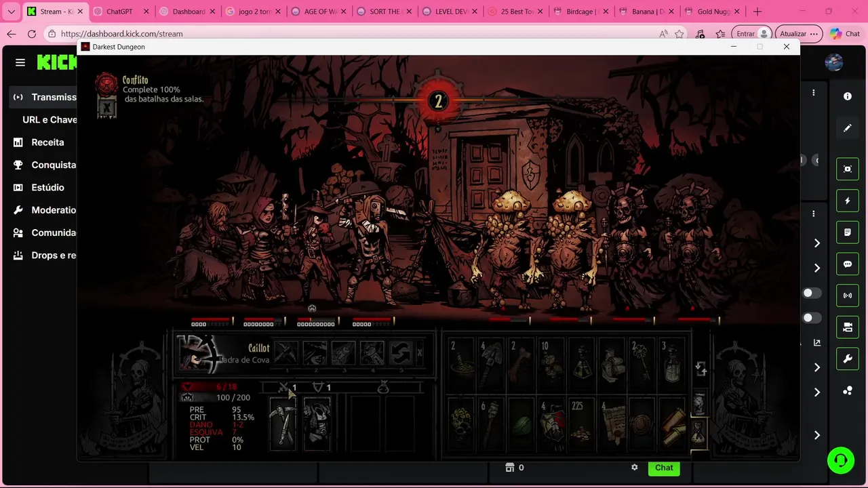
Task: Select Caillot's fourth combat skill icon
Action: (x=372, y=353)
